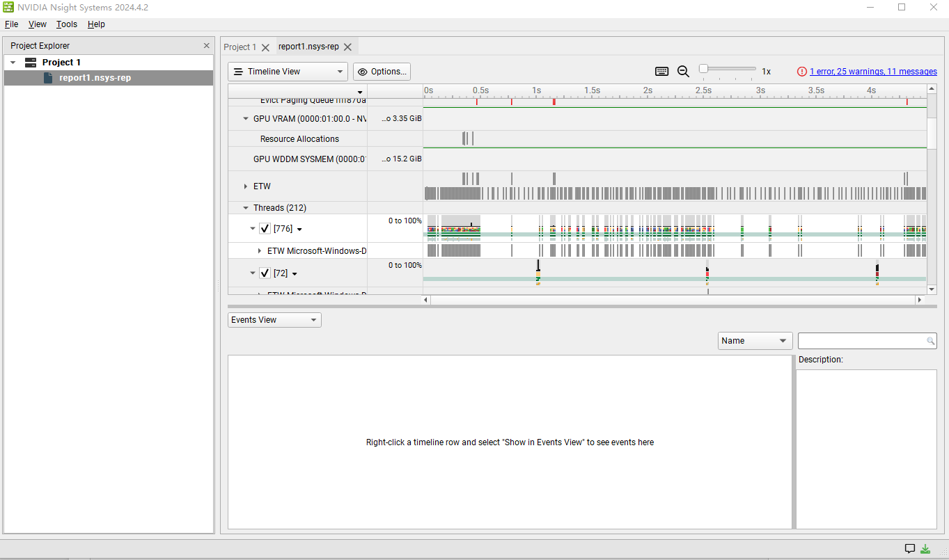Viewport: 949px width, 560px height.
Task: Click the 2.5s mark on time ruler
Action: [x=703, y=90]
